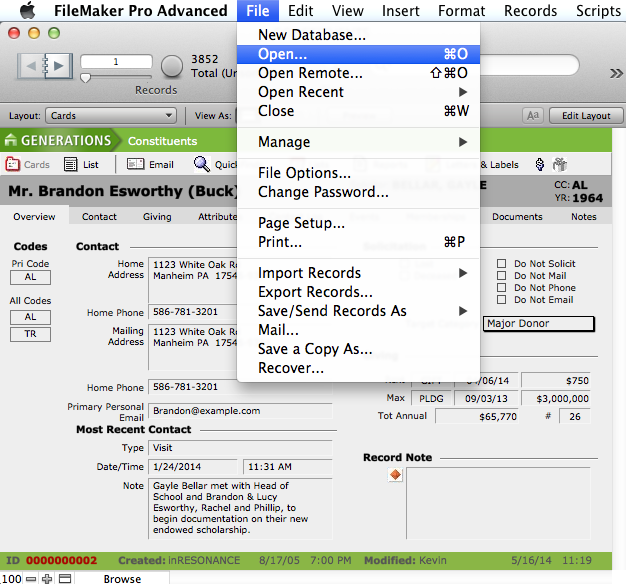Click the Quick find magnifier icon
This screenshot has width=626, height=584.
click(x=202, y=164)
